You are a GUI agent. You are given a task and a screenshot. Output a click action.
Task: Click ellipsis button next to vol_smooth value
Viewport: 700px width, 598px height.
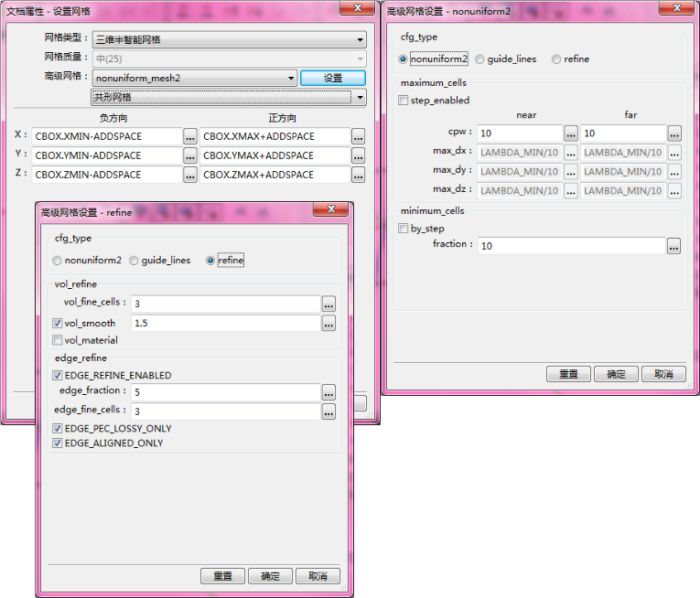pos(328,323)
